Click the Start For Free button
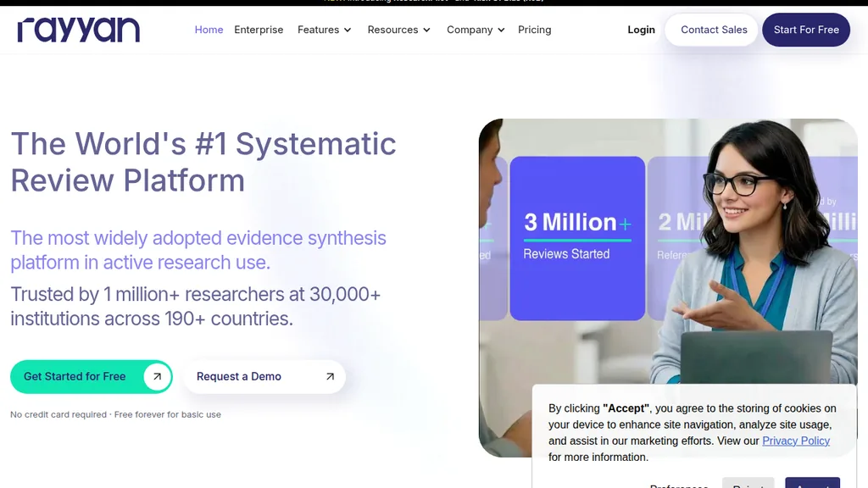The width and height of the screenshot is (868, 488). pyautogui.click(x=806, y=30)
